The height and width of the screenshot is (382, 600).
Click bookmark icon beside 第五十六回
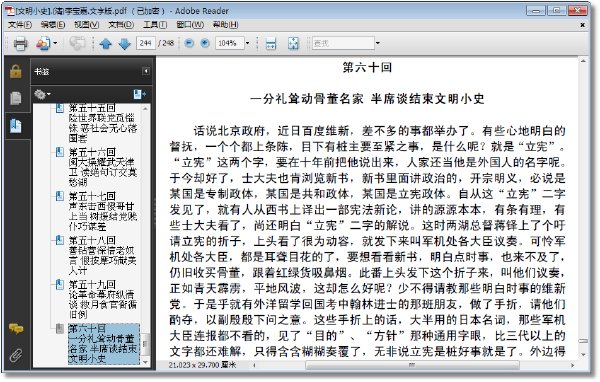click(x=60, y=152)
